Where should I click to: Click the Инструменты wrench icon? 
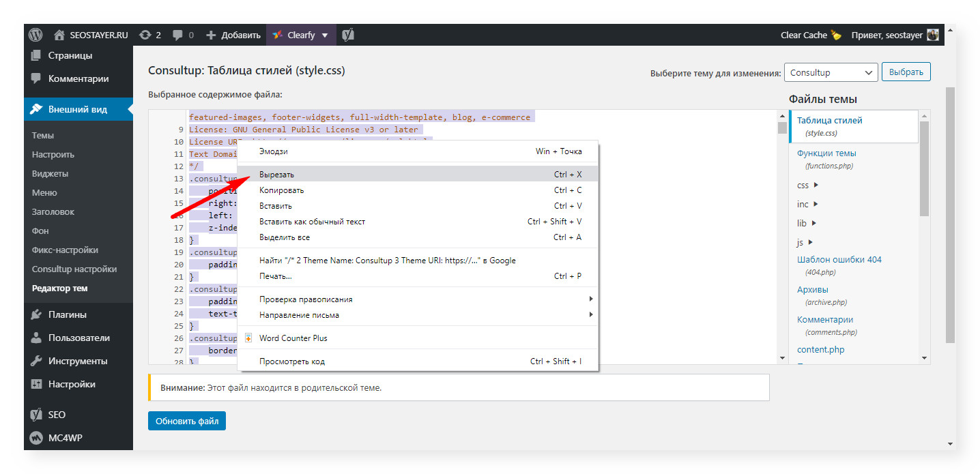pyautogui.click(x=37, y=361)
